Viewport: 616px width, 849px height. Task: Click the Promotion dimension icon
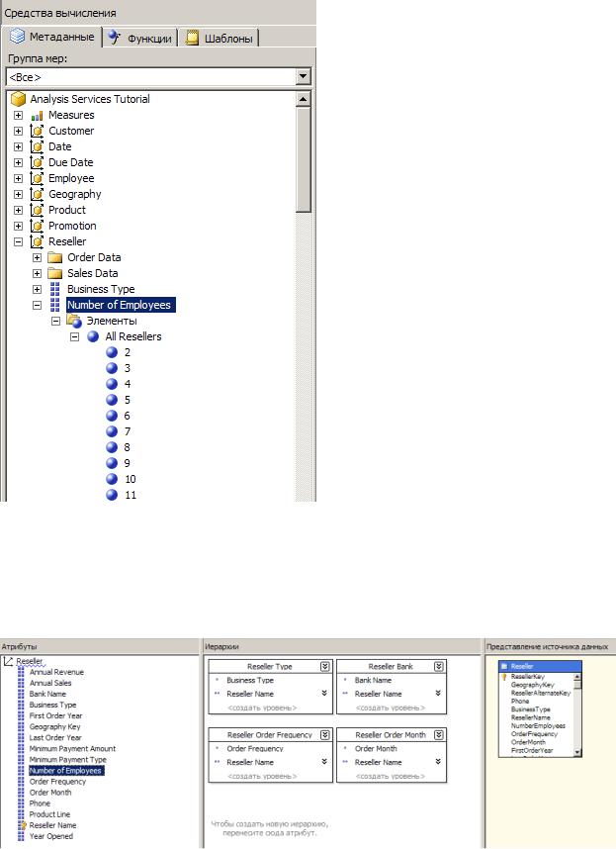coord(37,226)
